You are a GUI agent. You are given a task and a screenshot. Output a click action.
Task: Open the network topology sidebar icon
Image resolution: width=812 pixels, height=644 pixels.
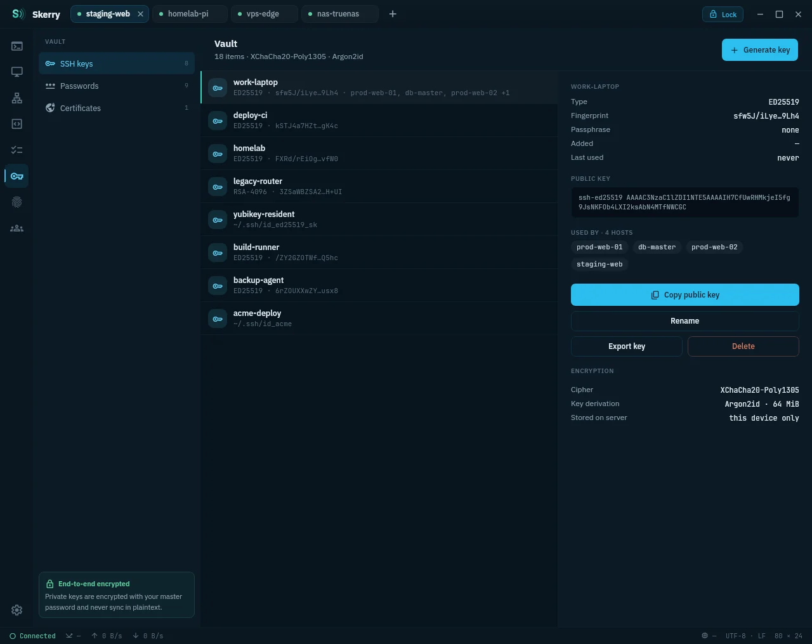pos(17,98)
